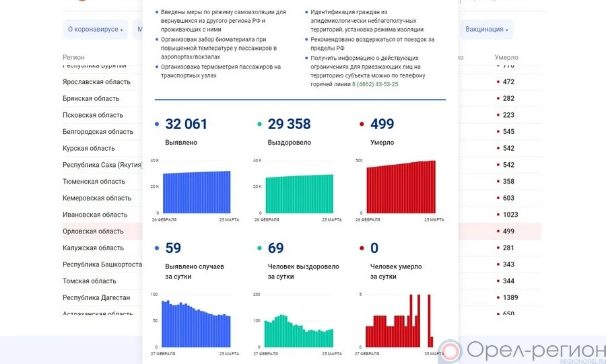Select Томская область from the list

click(x=90, y=281)
